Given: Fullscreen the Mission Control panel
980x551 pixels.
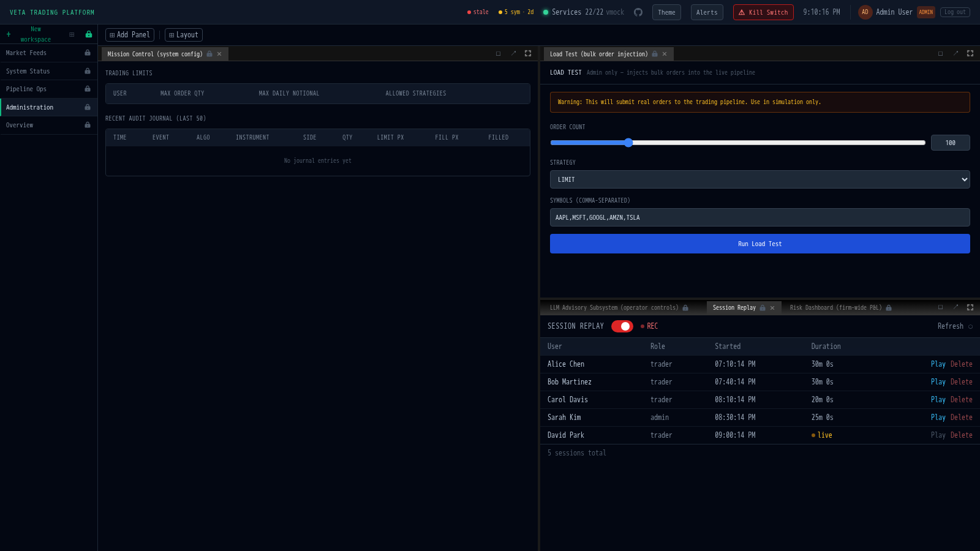Looking at the screenshot, I should tap(528, 53).
